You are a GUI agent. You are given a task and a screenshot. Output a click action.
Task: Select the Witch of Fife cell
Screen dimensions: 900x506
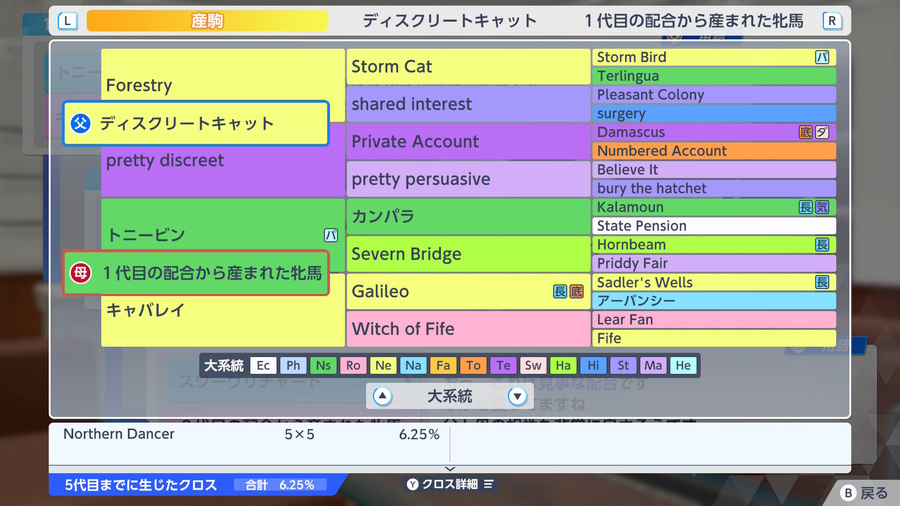[x=468, y=329]
